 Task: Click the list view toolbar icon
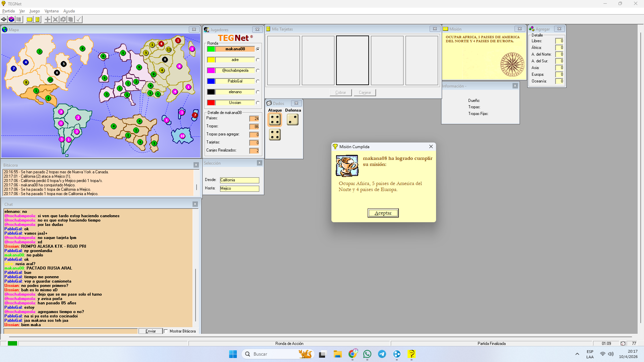(19, 19)
